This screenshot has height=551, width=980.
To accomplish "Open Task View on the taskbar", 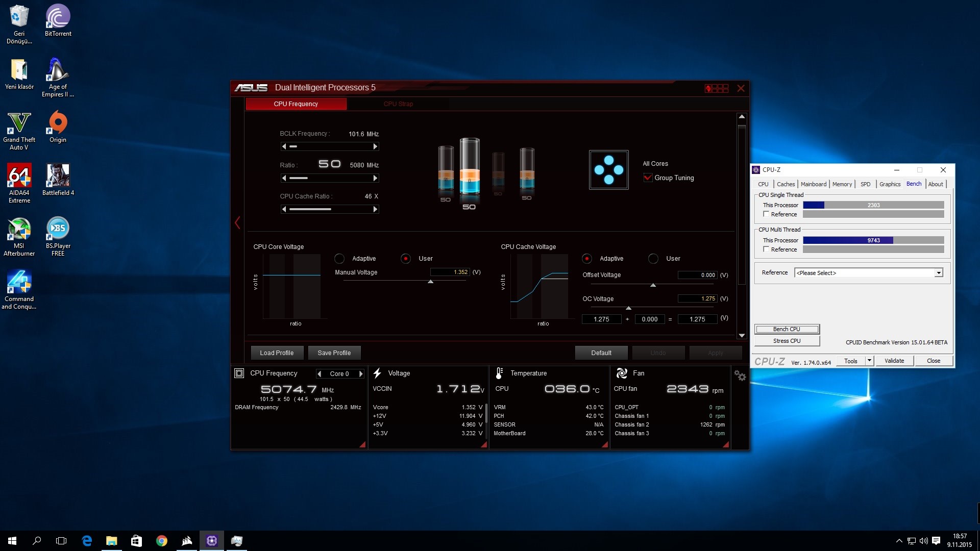I will tap(61, 541).
